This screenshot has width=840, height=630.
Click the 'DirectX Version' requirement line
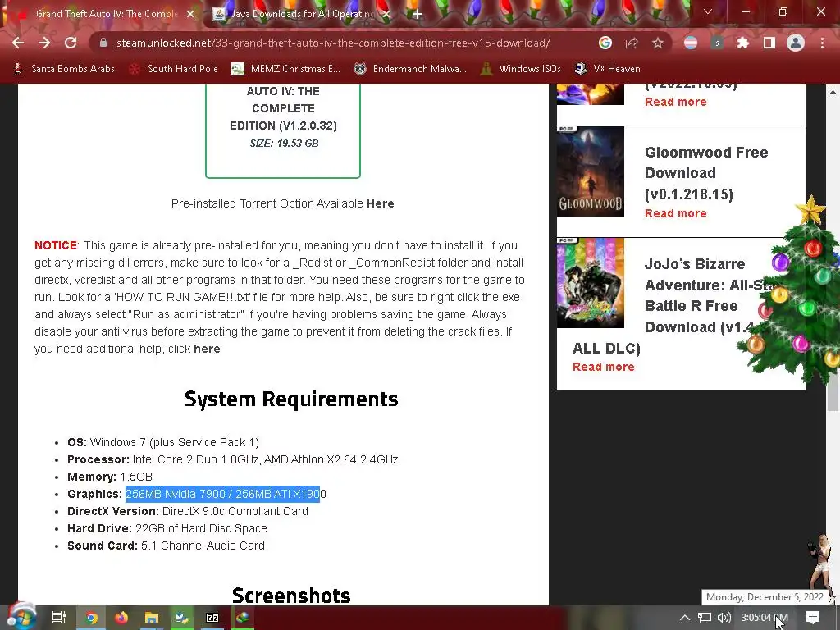click(188, 511)
